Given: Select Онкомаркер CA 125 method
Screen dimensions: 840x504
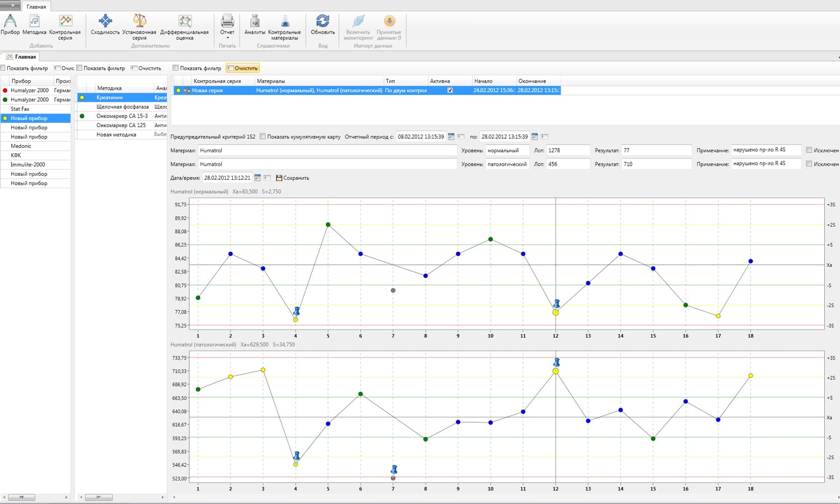Looking at the screenshot, I should point(122,125).
